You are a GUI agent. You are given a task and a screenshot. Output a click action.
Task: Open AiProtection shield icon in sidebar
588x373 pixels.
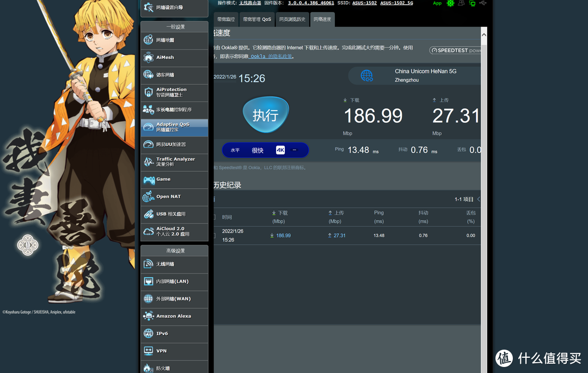click(x=148, y=92)
